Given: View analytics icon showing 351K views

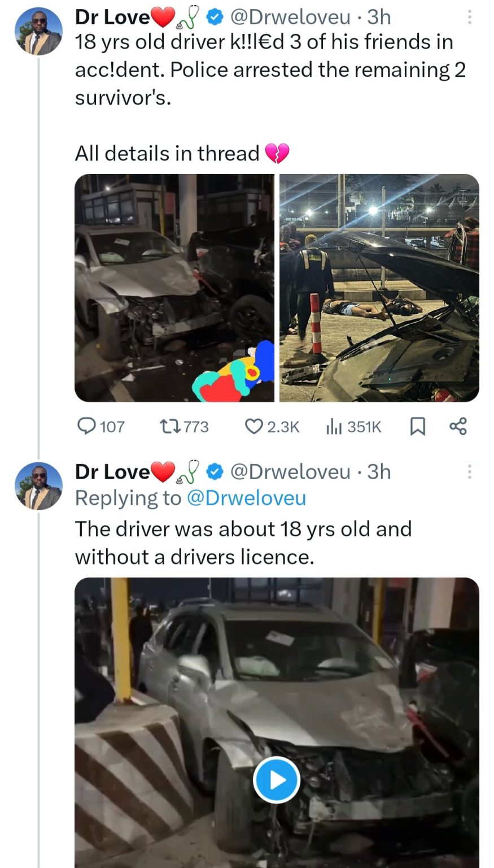Looking at the screenshot, I should pyautogui.click(x=334, y=427).
